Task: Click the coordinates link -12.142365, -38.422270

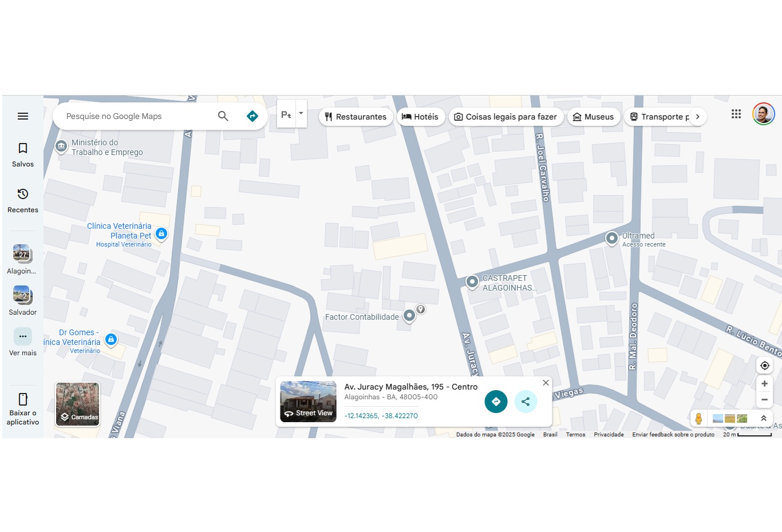Action: (x=381, y=416)
